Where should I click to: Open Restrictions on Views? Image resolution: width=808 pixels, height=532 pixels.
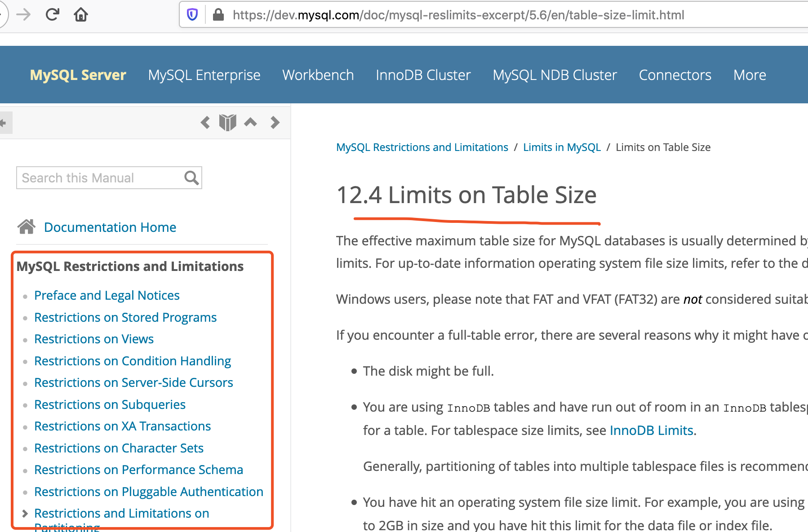(x=94, y=339)
